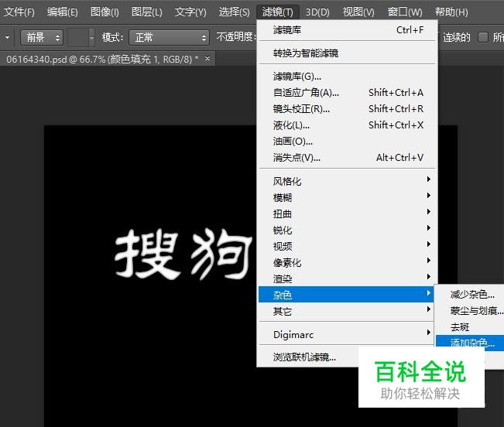The height and width of the screenshot is (427, 504).
Task: Expand the 锐化 submenu
Action: [x=348, y=231]
